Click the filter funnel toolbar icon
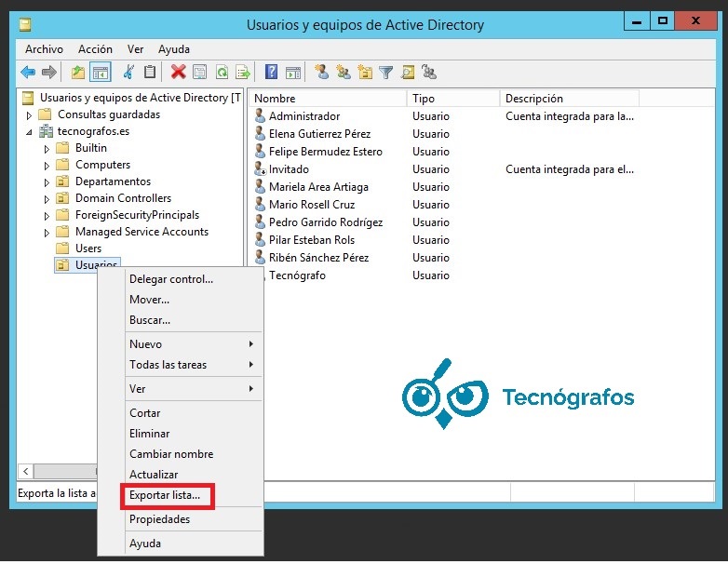The image size is (728, 564). click(385, 72)
